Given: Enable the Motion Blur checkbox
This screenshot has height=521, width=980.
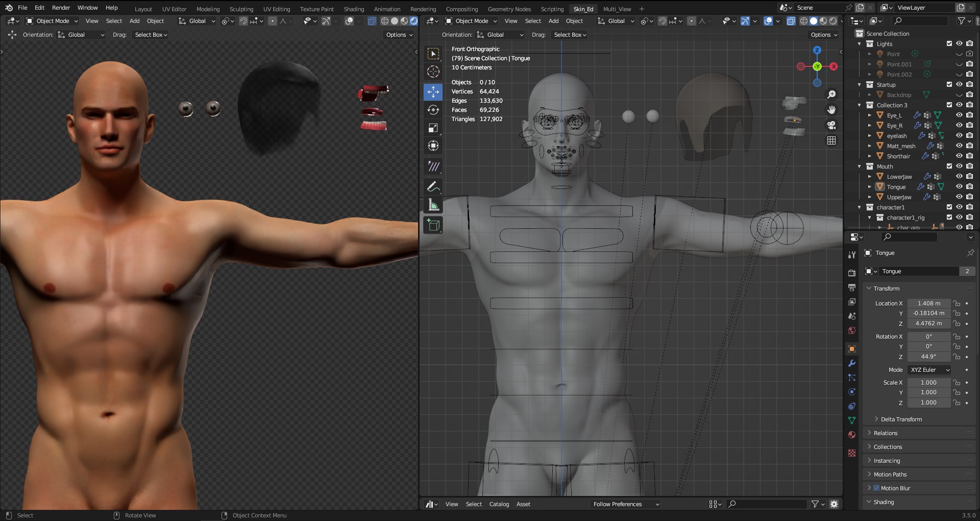Looking at the screenshot, I should [x=877, y=488].
